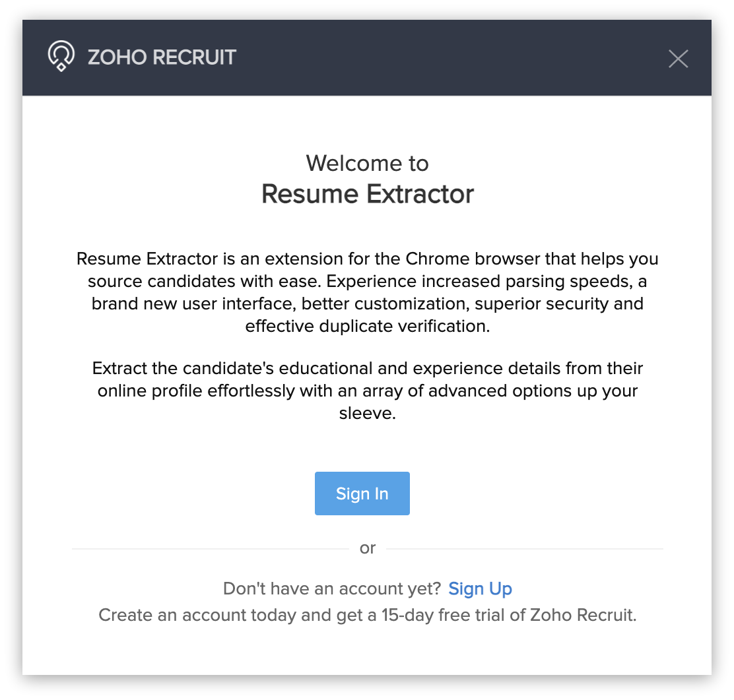Click the "Don't have an account yet?" text
The height and width of the screenshot is (700, 734).
pos(332,589)
